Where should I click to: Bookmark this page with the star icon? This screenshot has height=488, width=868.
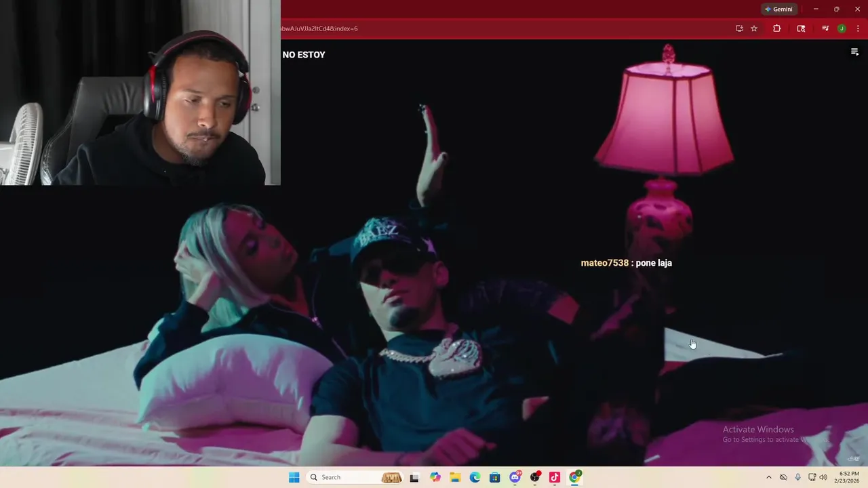(754, 28)
